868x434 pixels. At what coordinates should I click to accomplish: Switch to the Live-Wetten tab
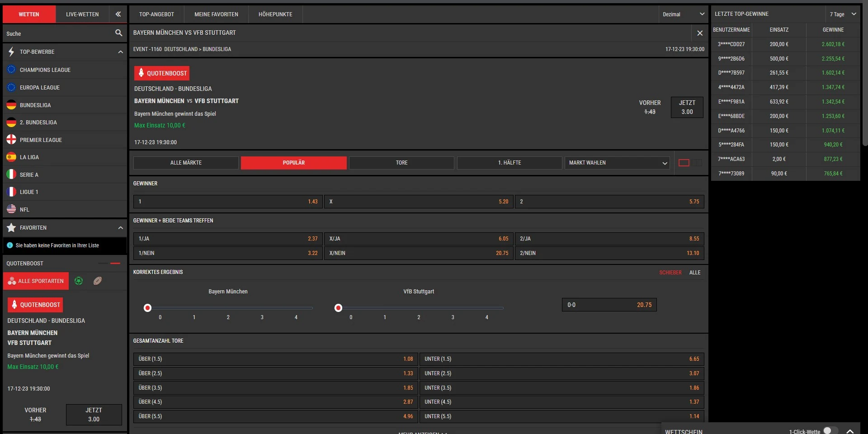point(82,14)
